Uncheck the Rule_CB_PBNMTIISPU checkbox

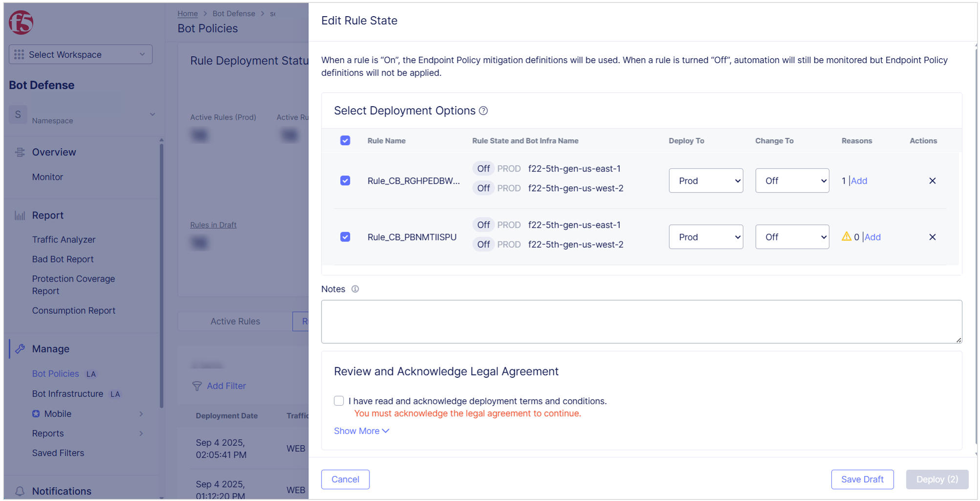[x=345, y=237]
